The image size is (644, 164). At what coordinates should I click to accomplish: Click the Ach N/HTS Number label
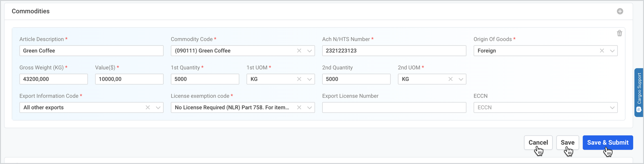click(x=346, y=39)
